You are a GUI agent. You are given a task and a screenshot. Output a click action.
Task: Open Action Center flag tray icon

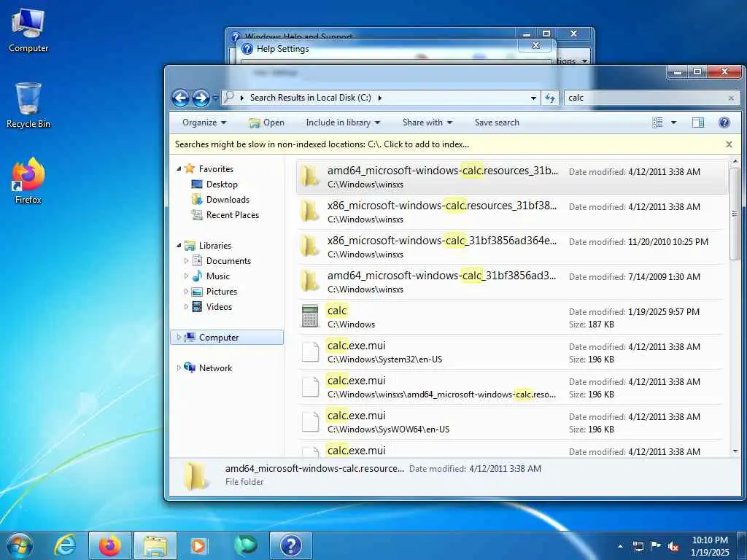656,546
